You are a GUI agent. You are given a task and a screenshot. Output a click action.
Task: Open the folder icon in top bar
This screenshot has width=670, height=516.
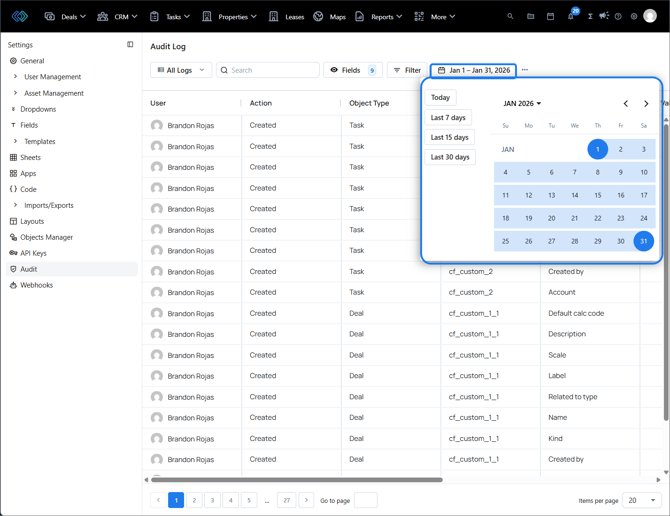pos(530,16)
